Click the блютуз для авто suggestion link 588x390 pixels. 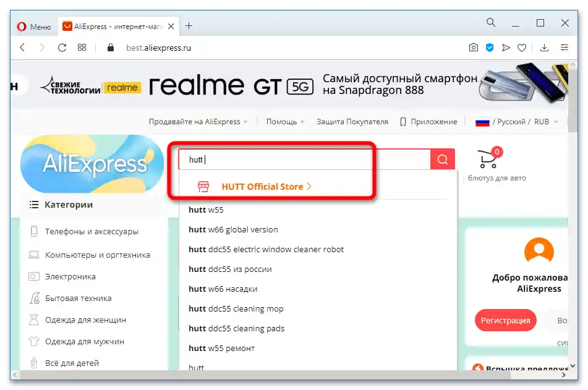[x=497, y=178]
